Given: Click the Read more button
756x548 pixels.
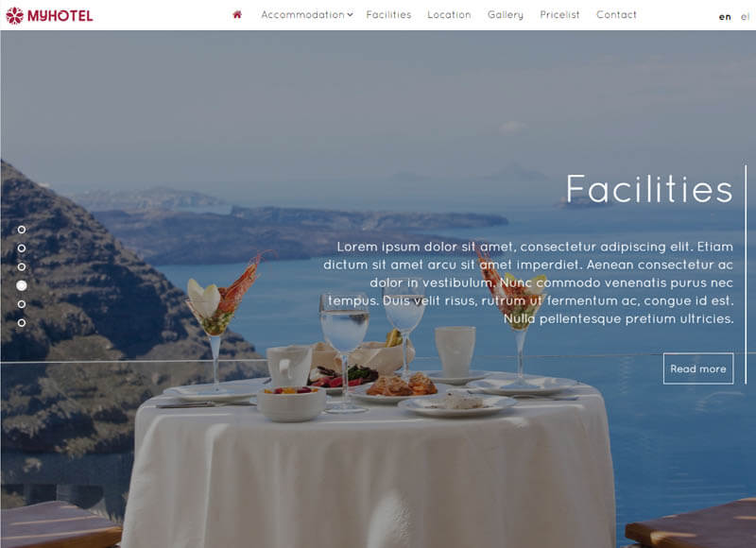Looking at the screenshot, I should 698,368.
